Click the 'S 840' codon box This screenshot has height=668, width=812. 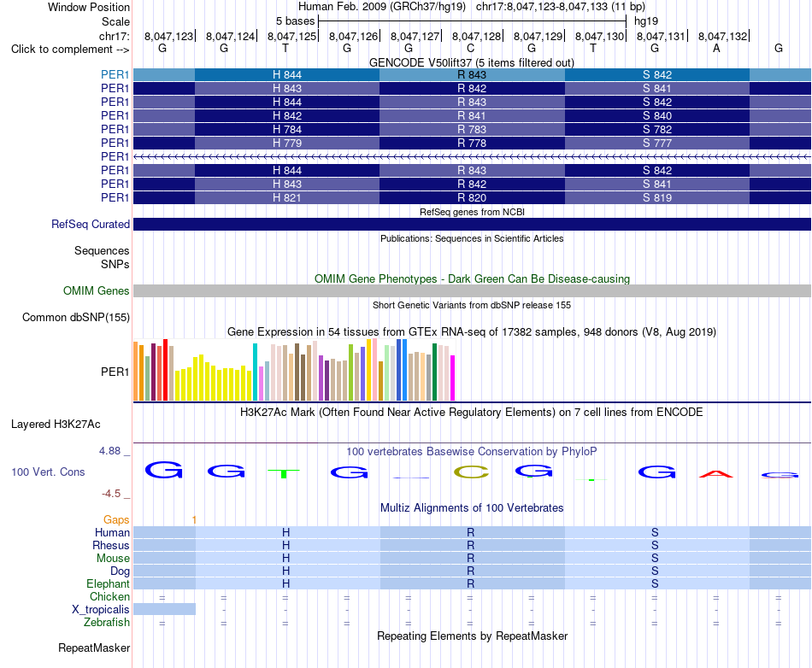pyautogui.click(x=657, y=115)
